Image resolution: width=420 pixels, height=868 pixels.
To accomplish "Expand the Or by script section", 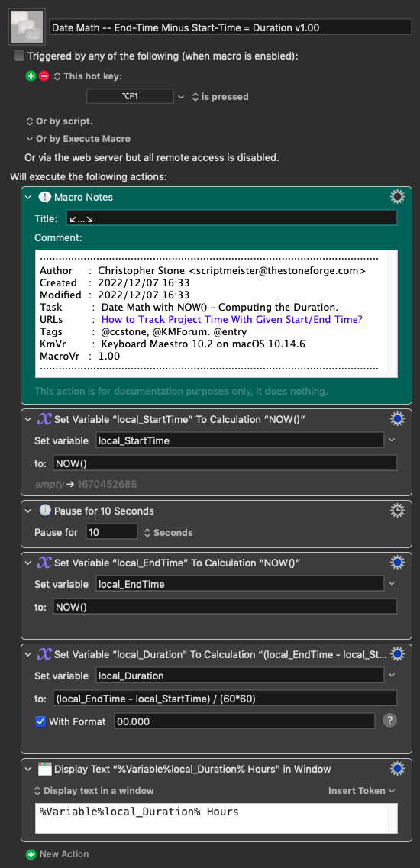I will 60,121.
